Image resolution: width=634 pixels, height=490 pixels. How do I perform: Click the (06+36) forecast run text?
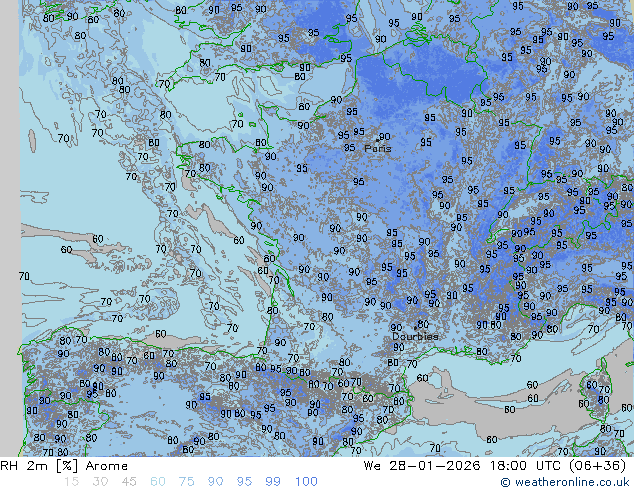point(596,466)
